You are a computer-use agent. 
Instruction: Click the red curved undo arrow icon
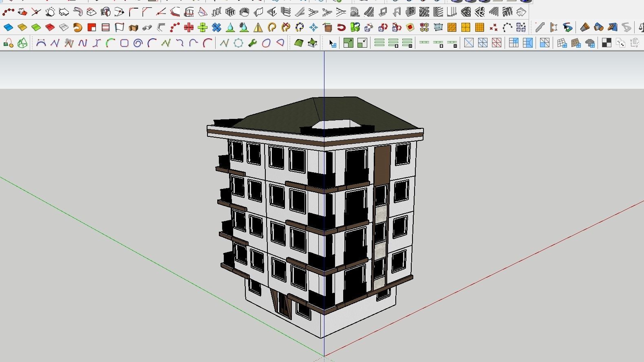coord(341,27)
